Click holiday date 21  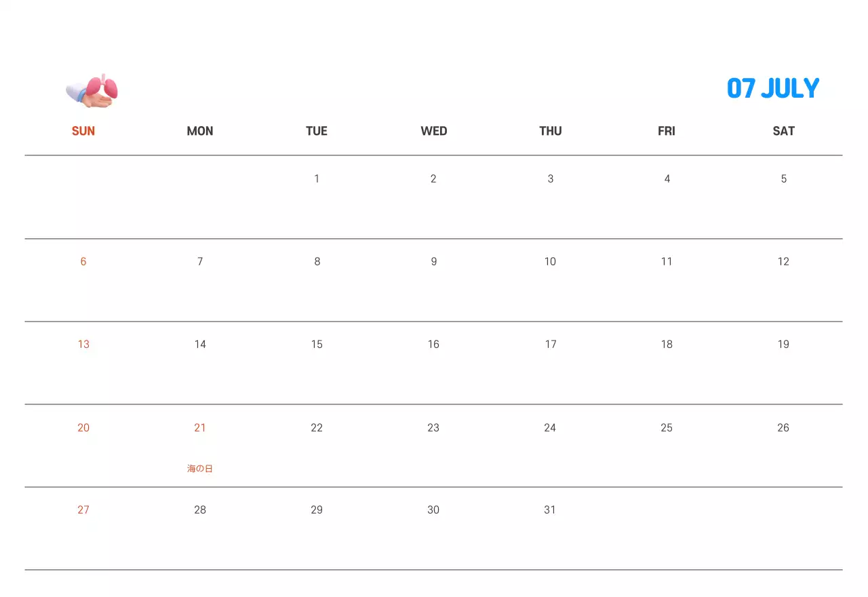click(x=200, y=428)
